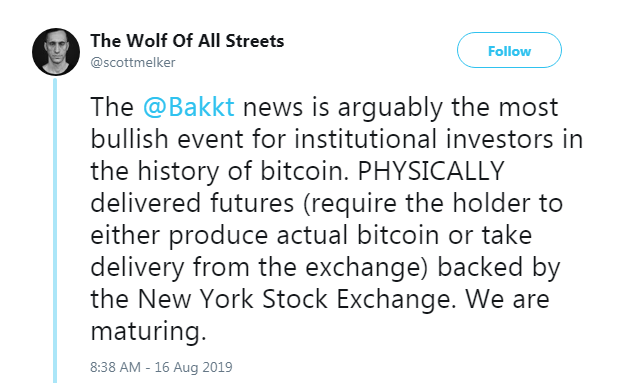
Task: Open the @Bakkt mention link
Action: click(x=189, y=107)
